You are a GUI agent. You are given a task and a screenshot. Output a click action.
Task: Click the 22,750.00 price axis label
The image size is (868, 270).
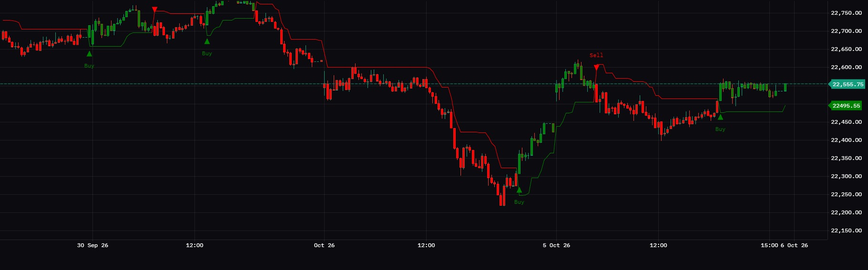pyautogui.click(x=846, y=13)
